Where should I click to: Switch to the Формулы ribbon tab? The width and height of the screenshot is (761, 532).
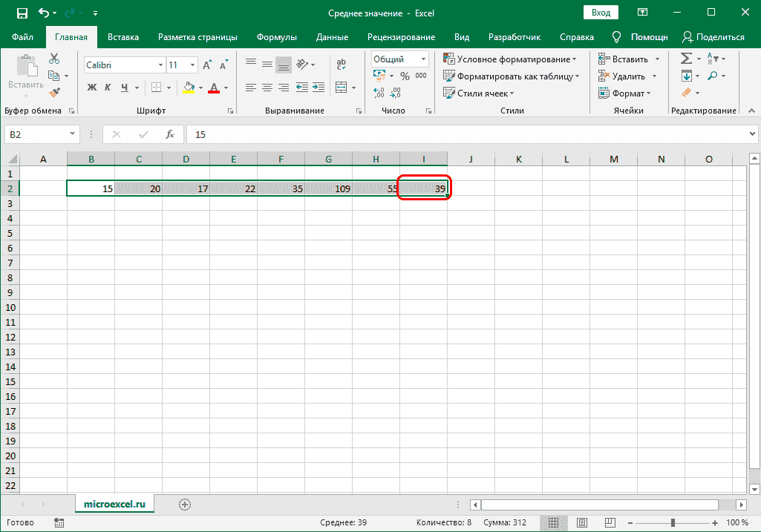(276, 37)
